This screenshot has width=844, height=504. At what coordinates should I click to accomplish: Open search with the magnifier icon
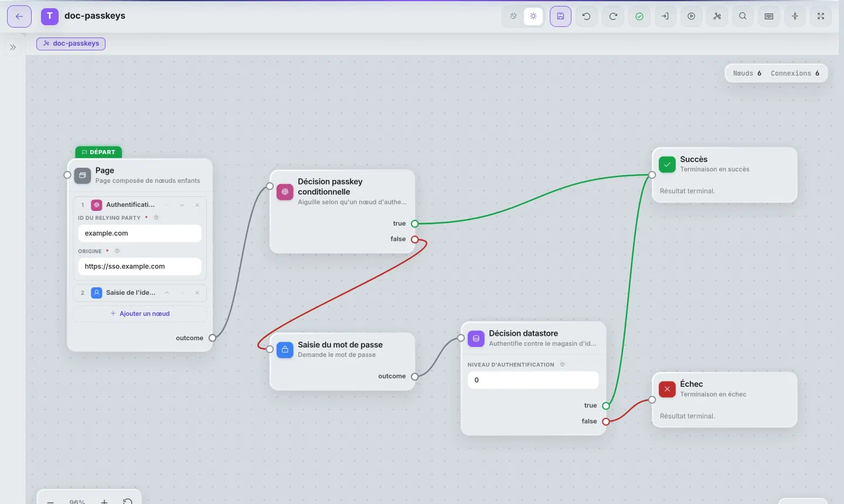743,16
